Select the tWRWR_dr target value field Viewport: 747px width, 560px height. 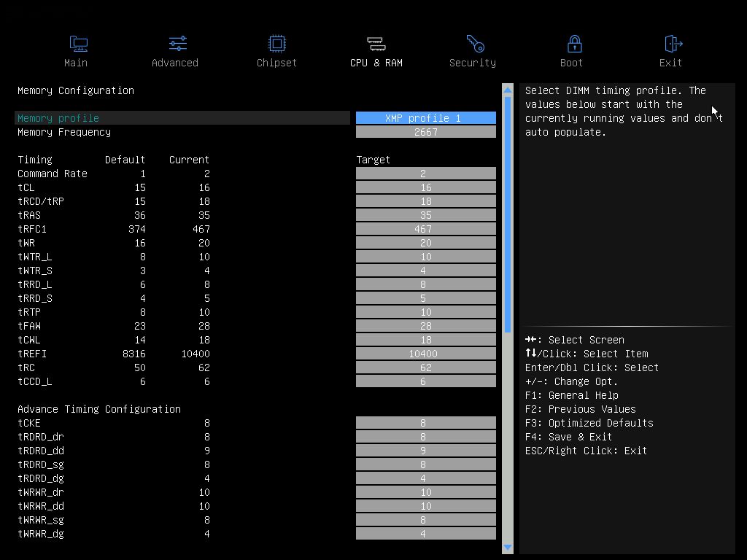[426, 492]
